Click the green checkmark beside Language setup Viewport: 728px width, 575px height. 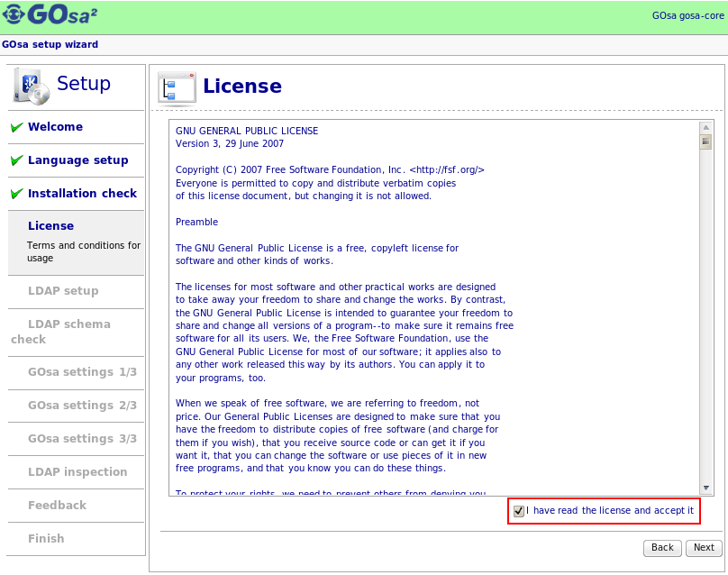coord(16,161)
